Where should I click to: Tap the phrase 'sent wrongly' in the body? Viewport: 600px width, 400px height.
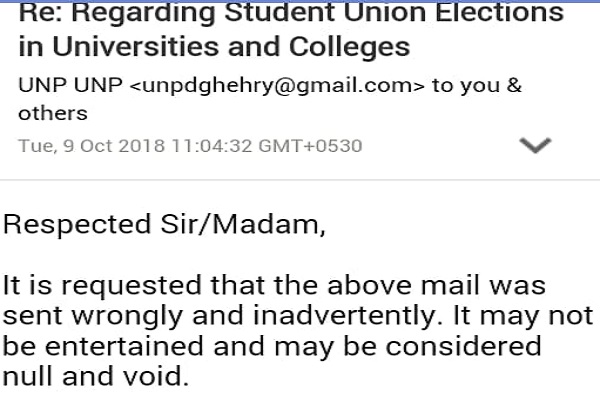tap(93, 317)
